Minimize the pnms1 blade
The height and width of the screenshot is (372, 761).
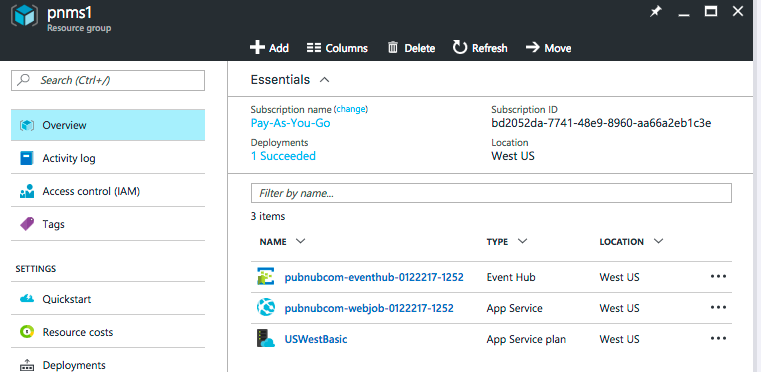click(684, 16)
